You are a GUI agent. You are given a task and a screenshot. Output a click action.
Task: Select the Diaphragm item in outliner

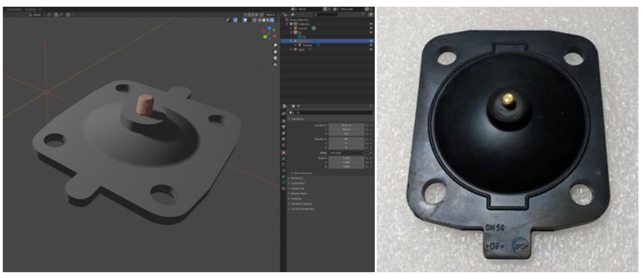point(305,41)
